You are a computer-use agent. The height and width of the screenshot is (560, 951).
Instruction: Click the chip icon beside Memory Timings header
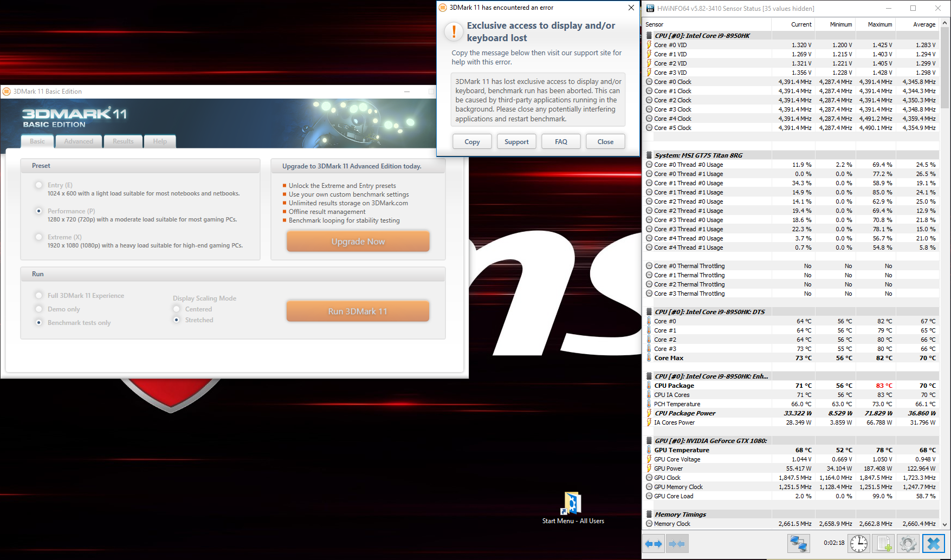[x=649, y=515]
